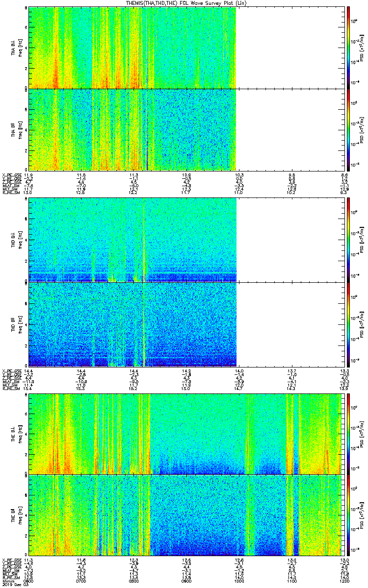Click the 14.2 X_RE_GSE value under THD
Image resolution: width=368 pixels, height=588 pixels.
[x=186, y=370]
